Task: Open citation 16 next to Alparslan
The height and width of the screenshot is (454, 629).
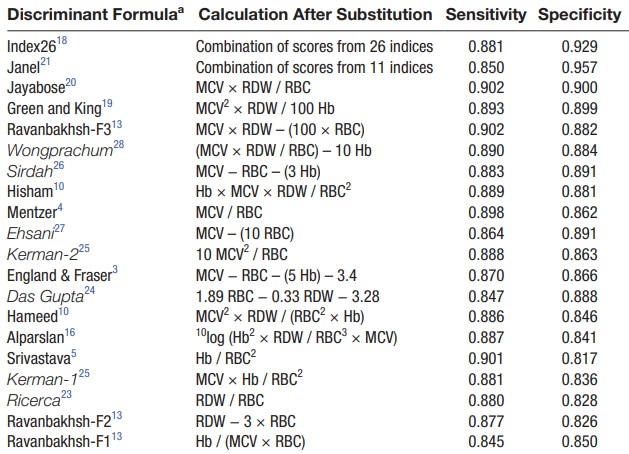Action: tap(70, 332)
